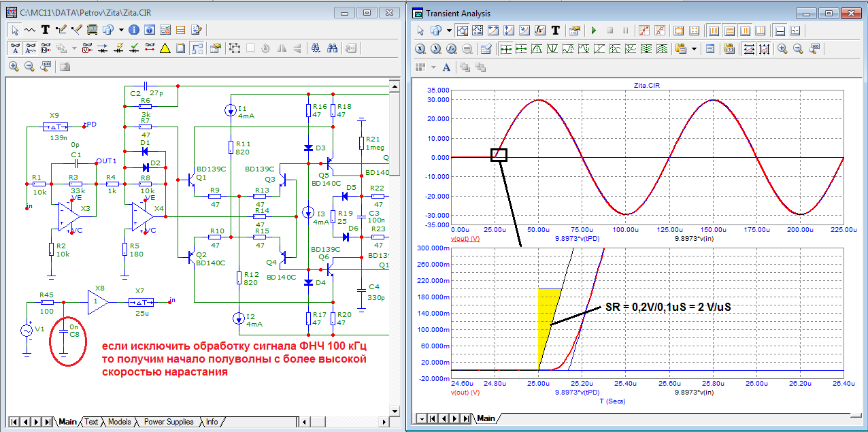Click Zoom In in schematic window toolbar

pos(14,67)
